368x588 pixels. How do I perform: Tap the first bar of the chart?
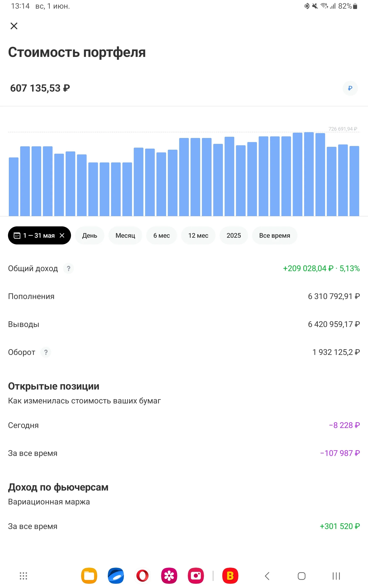point(14,187)
